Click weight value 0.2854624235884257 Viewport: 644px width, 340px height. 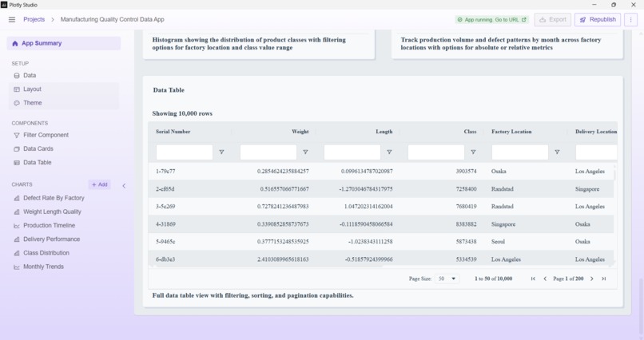click(283, 172)
